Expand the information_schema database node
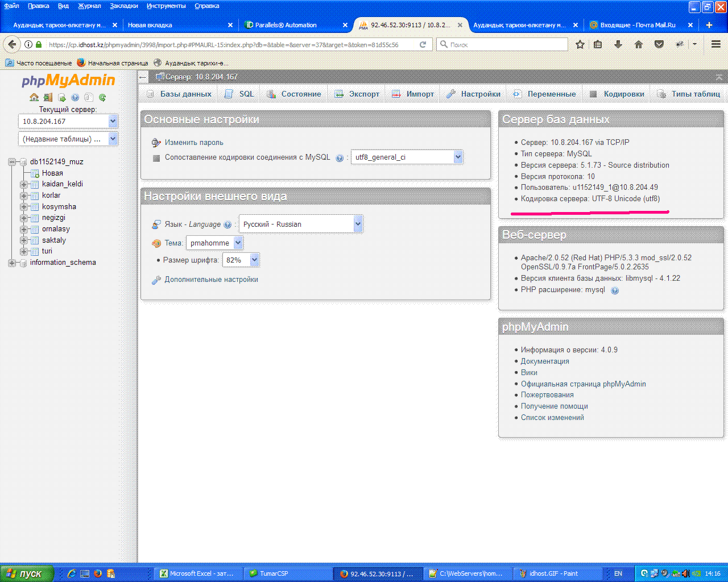The width and height of the screenshot is (728, 582). pos(11,263)
